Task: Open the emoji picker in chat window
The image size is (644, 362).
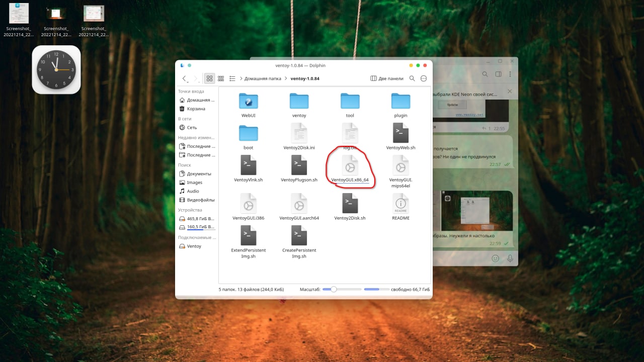Action: click(x=496, y=258)
